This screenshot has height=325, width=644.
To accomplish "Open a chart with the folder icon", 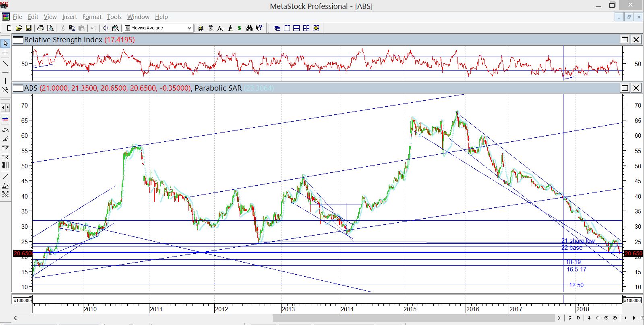I will point(19,28).
